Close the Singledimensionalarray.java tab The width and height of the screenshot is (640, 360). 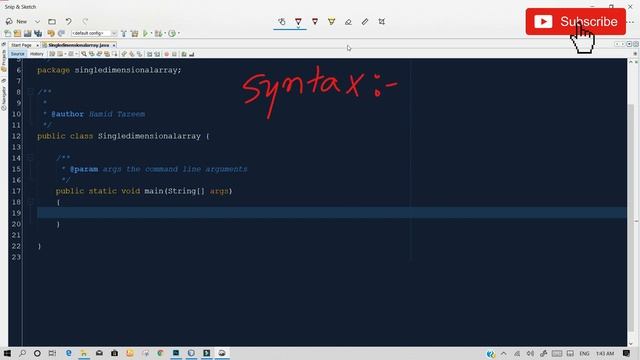pyautogui.click(x=114, y=45)
